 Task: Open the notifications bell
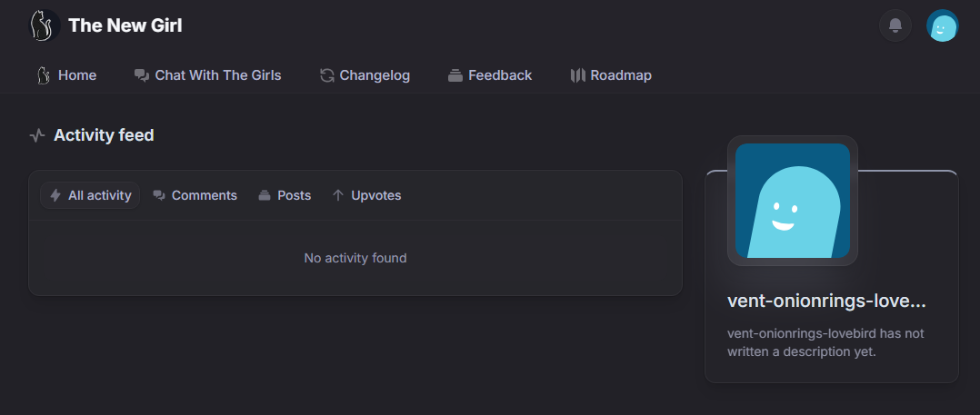point(895,25)
